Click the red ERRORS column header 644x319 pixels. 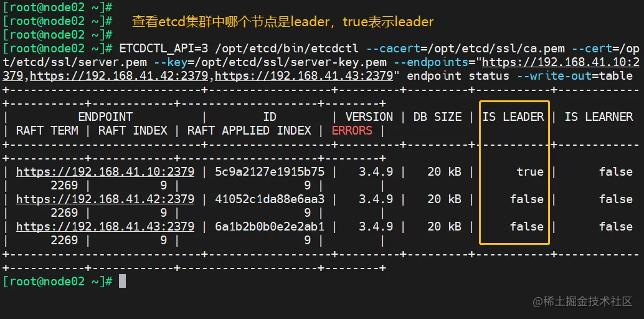tap(352, 131)
